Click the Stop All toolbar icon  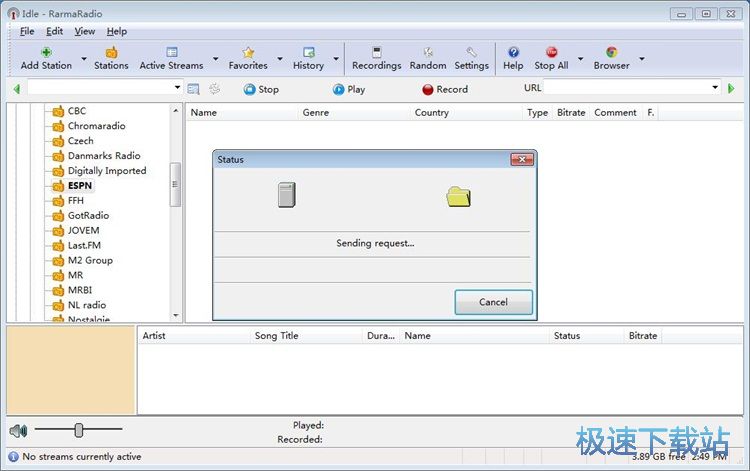[x=551, y=52]
